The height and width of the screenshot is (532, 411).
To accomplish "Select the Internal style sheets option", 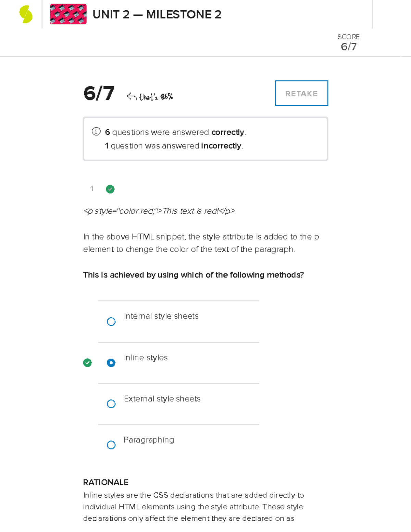I will [111, 321].
